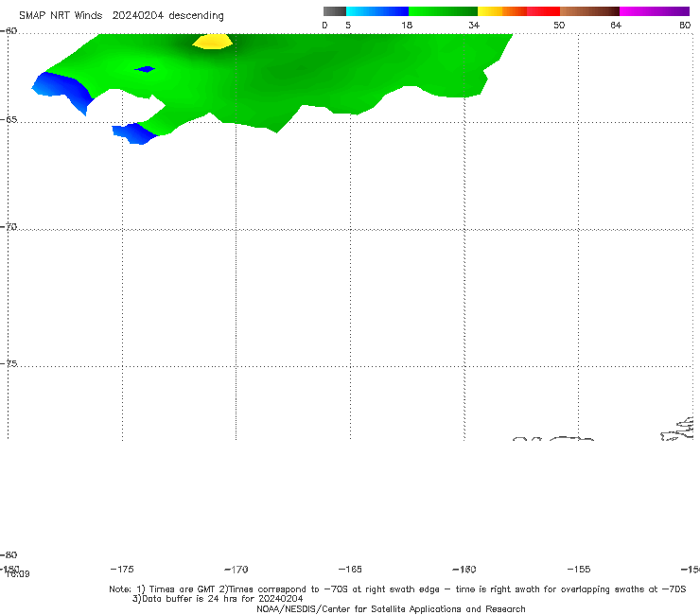This screenshot has width=700, height=615.
Task: Click the longitude label "-160"
Action: (x=464, y=569)
